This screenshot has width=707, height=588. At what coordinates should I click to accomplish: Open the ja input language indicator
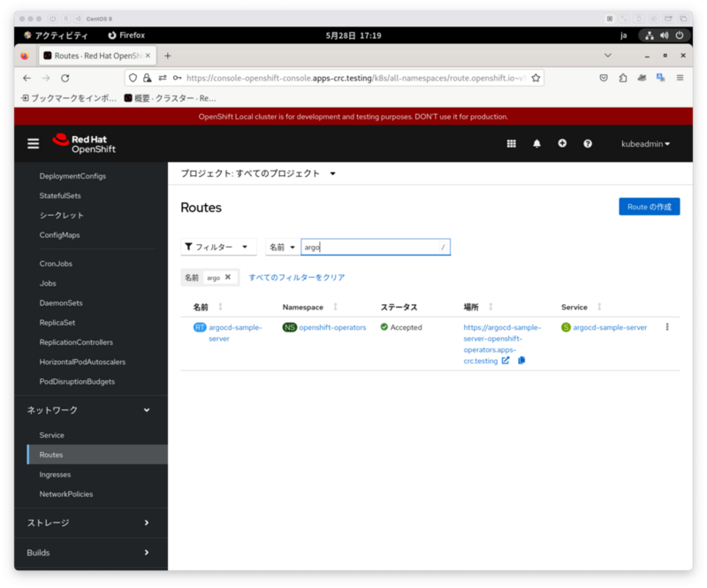coord(623,35)
